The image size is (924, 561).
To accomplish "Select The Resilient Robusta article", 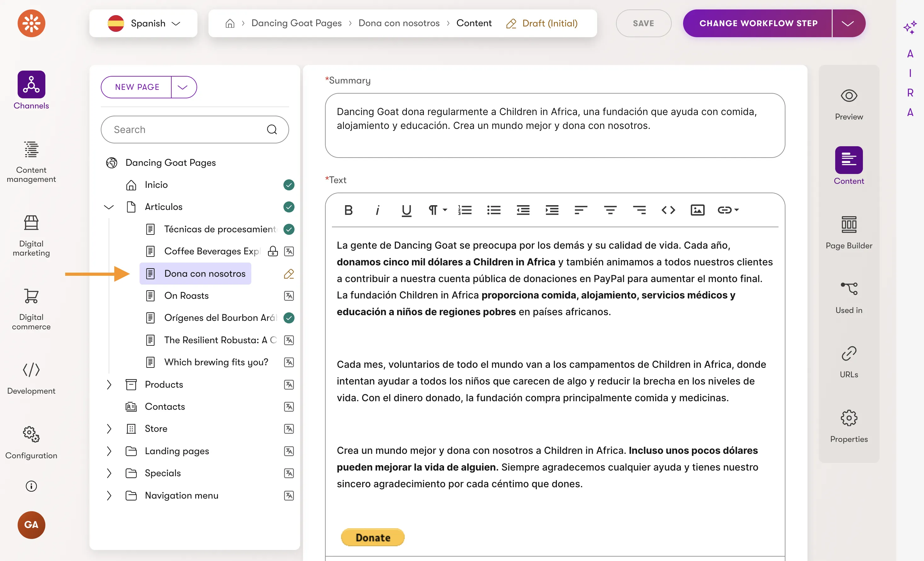I will [220, 340].
